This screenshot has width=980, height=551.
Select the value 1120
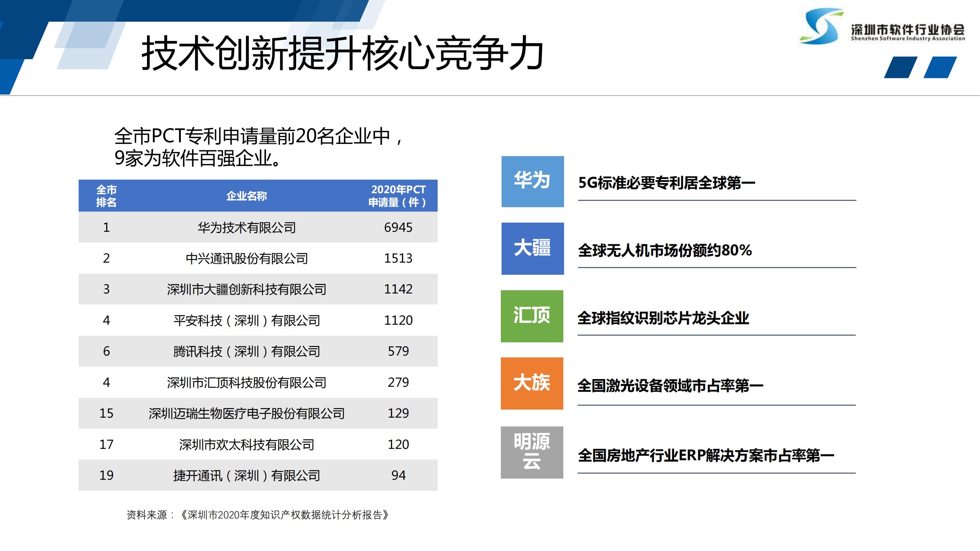[398, 321]
